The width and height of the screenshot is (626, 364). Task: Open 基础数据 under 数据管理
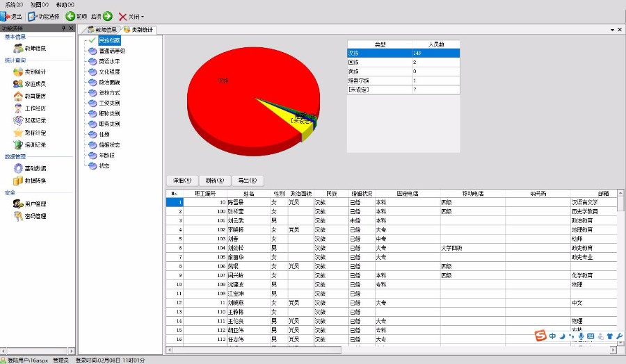[x=29, y=168]
